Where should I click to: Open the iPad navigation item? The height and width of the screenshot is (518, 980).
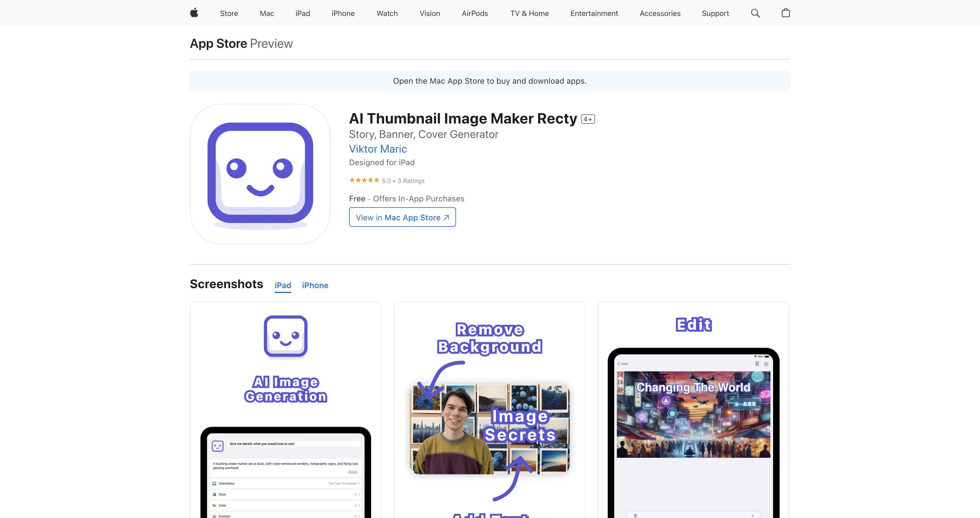[x=303, y=13]
